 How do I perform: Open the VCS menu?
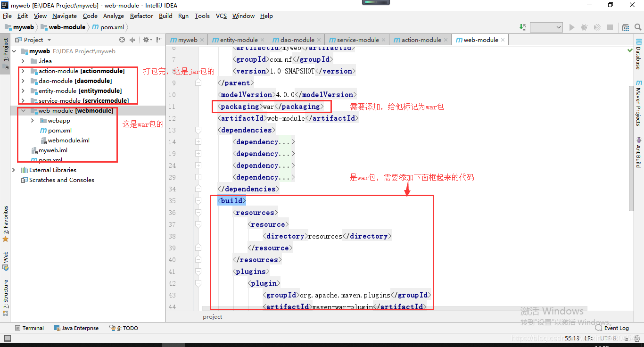tap(221, 16)
